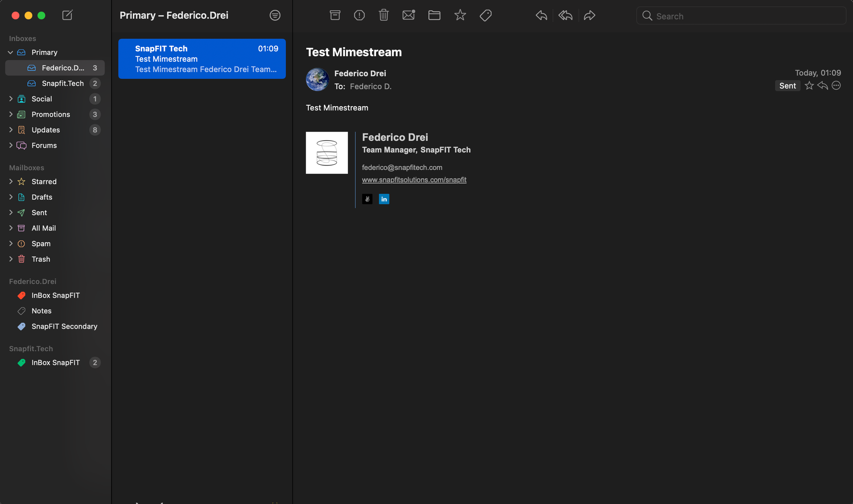853x504 pixels.
Task: Expand the Sent mailbox
Action: 10,213
